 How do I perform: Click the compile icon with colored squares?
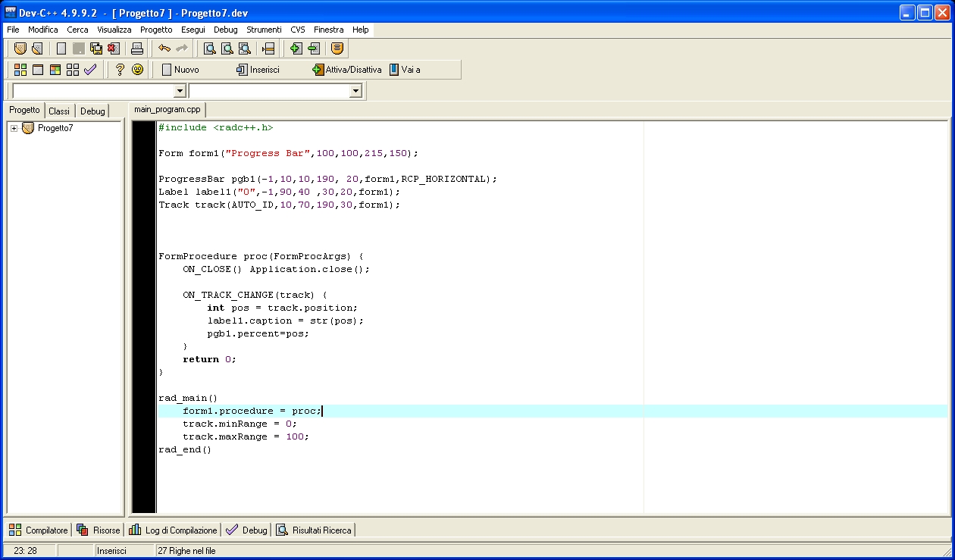coord(20,70)
